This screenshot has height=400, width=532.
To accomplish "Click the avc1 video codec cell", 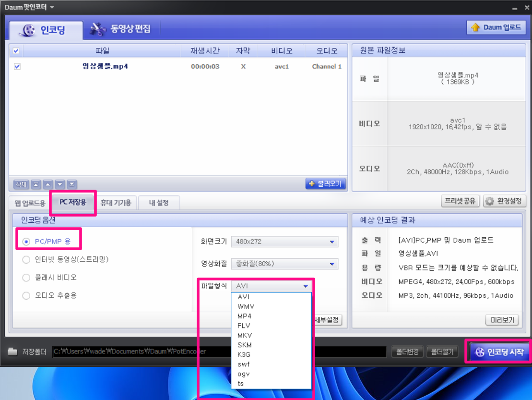I will point(282,67).
